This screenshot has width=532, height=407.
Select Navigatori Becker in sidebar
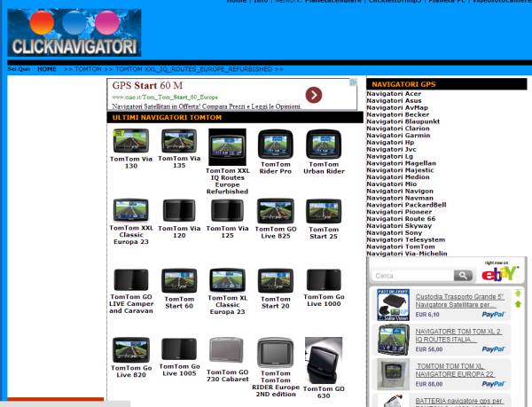point(397,114)
